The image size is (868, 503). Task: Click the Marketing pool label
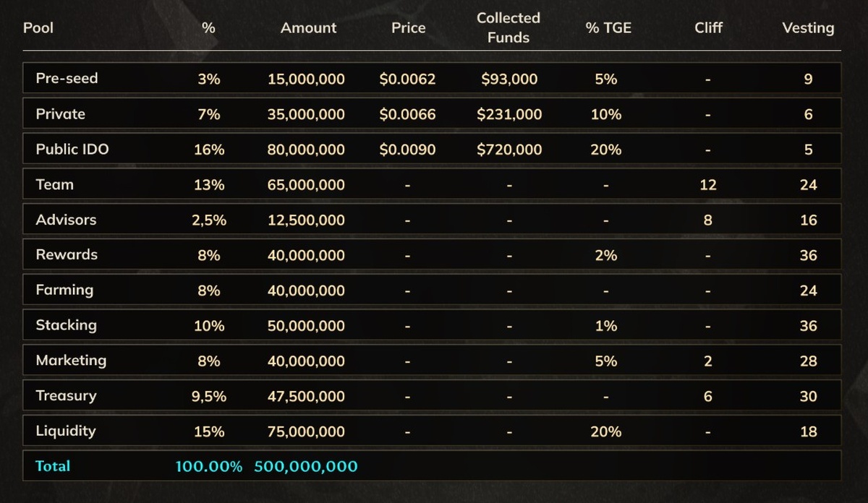point(71,360)
